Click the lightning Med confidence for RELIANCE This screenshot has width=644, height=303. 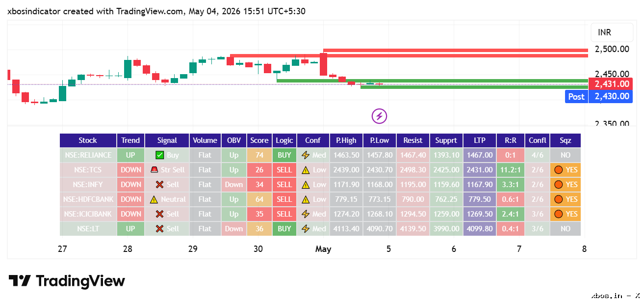pyautogui.click(x=313, y=155)
